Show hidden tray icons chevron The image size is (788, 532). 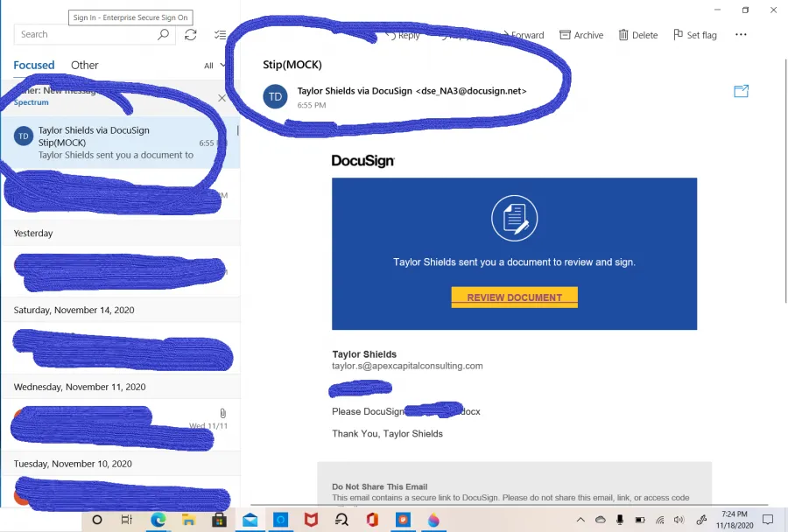pos(580,520)
